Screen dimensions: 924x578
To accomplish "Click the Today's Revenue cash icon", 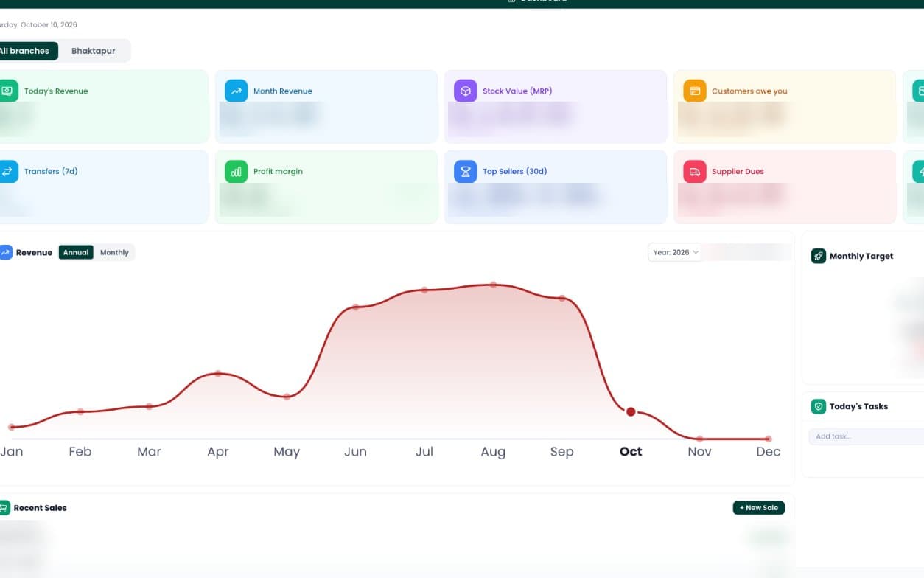I will tap(7, 91).
